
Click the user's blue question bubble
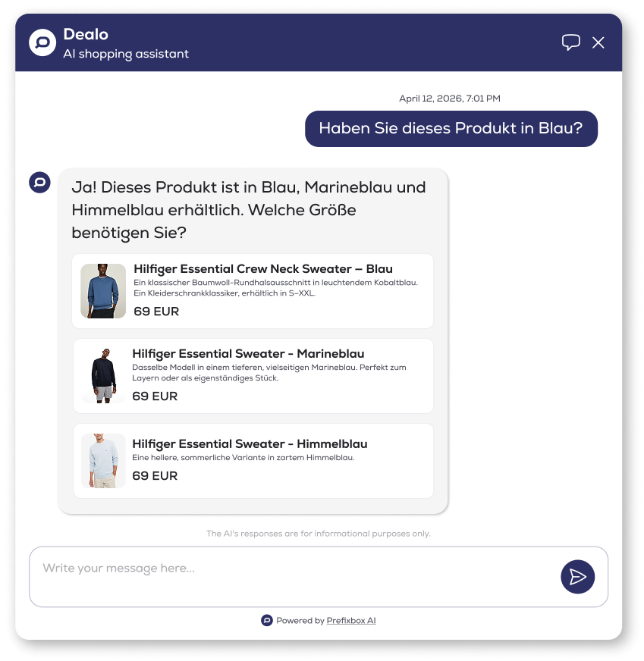451,129
